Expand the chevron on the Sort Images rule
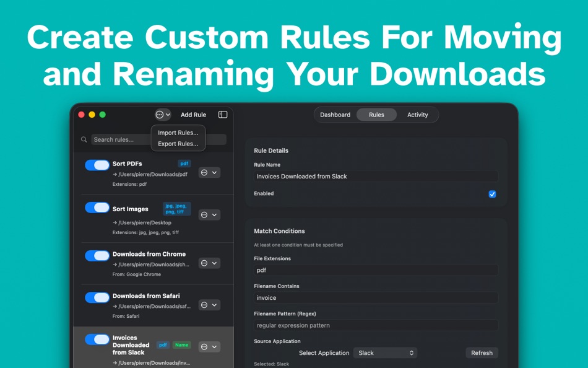This screenshot has width=588, height=368. 213,214
